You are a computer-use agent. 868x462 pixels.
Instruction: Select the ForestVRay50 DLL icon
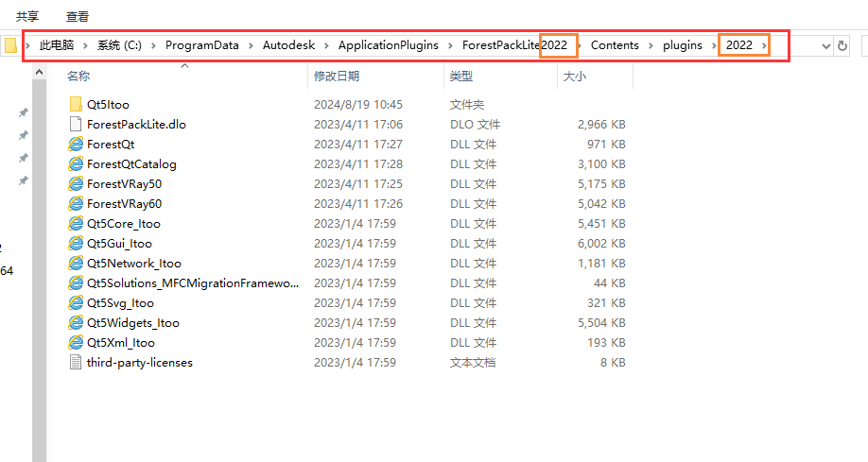76,184
